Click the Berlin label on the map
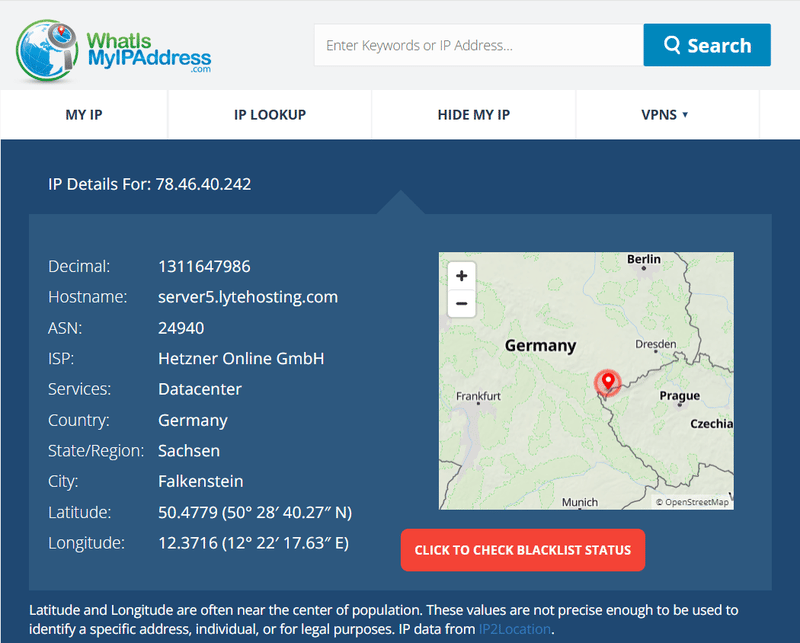This screenshot has height=643, width=800. pyautogui.click(x=644, y=259)
